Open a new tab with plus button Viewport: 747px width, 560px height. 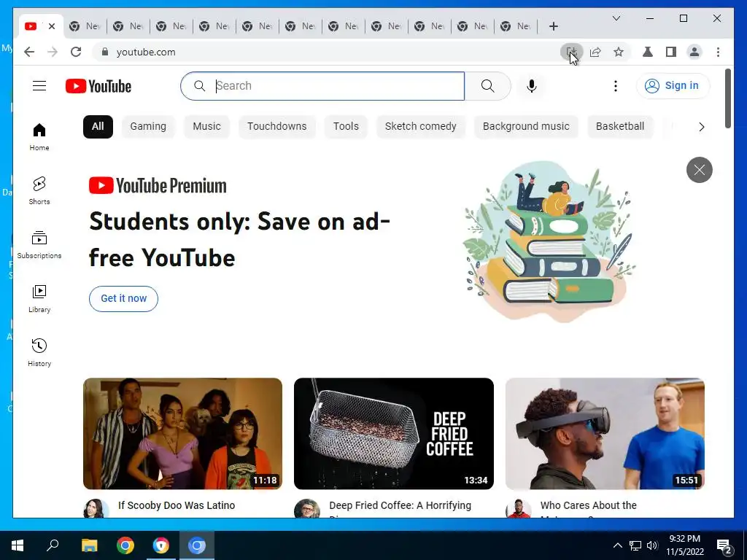tap(553, 26)
